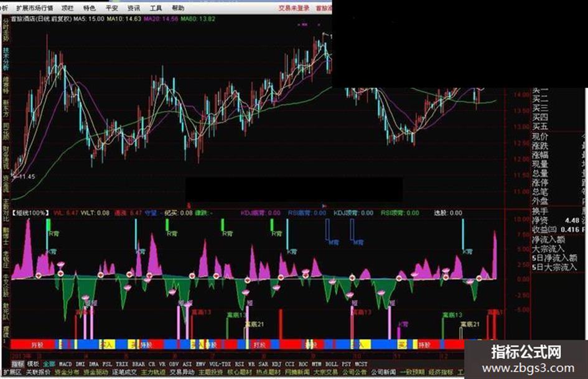Apply the RSI indicator

pos(240,364)
